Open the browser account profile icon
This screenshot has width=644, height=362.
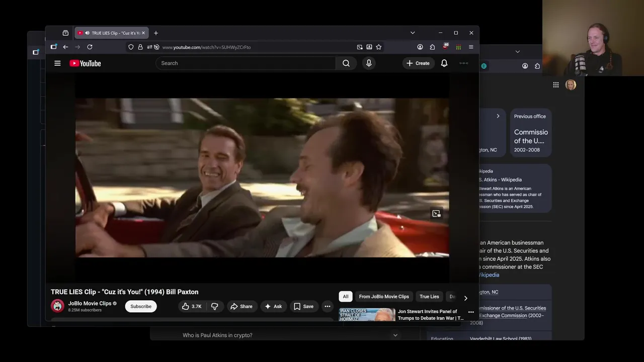coord(420,47)
